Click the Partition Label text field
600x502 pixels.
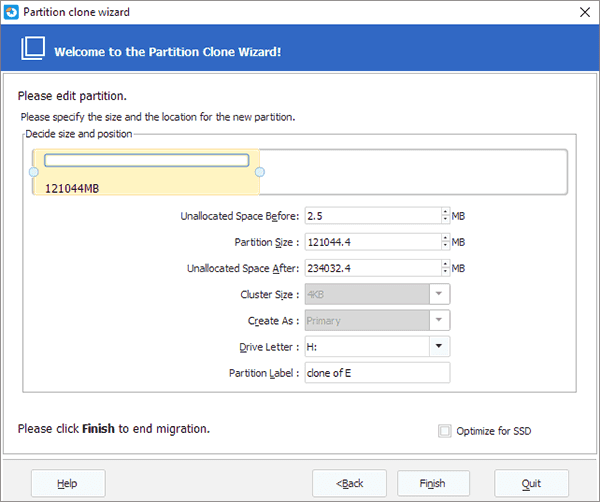[377, 373]
